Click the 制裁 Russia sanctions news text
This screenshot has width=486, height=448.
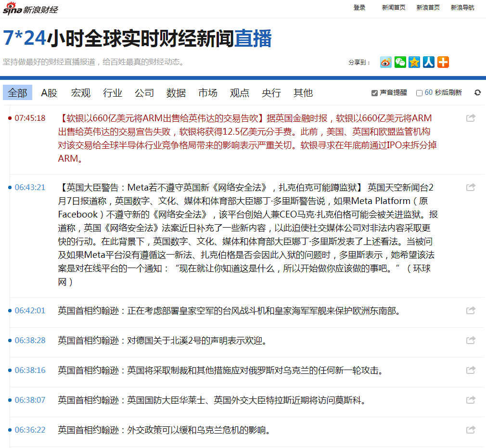220,370
